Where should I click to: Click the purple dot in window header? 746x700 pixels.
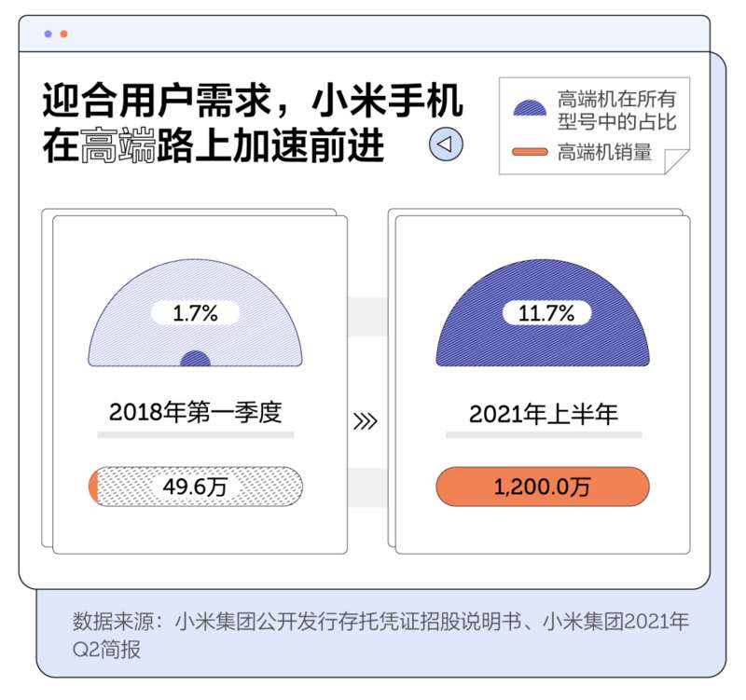click(48, 34)
